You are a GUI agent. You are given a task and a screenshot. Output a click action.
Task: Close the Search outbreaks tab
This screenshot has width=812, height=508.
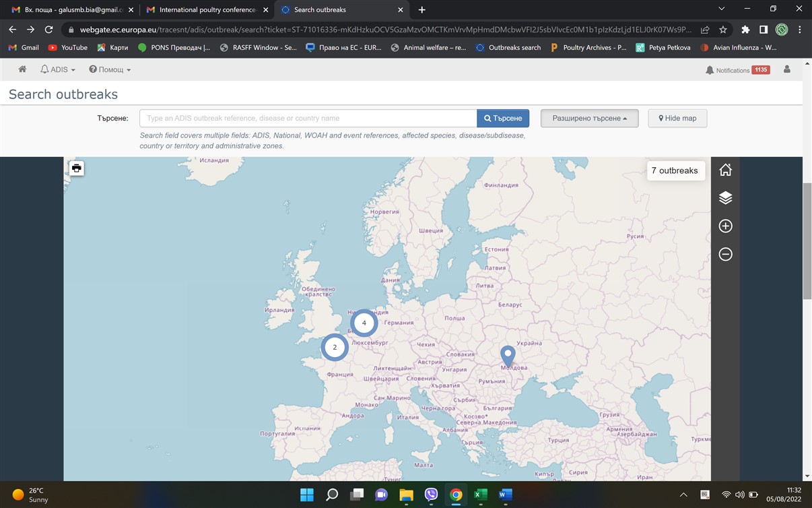(401, 10)
